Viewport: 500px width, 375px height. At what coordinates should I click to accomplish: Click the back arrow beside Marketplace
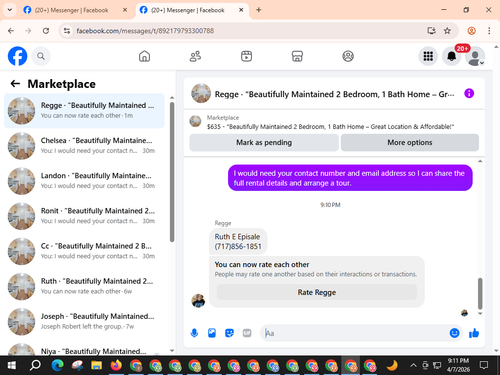(x=15, y=83)
